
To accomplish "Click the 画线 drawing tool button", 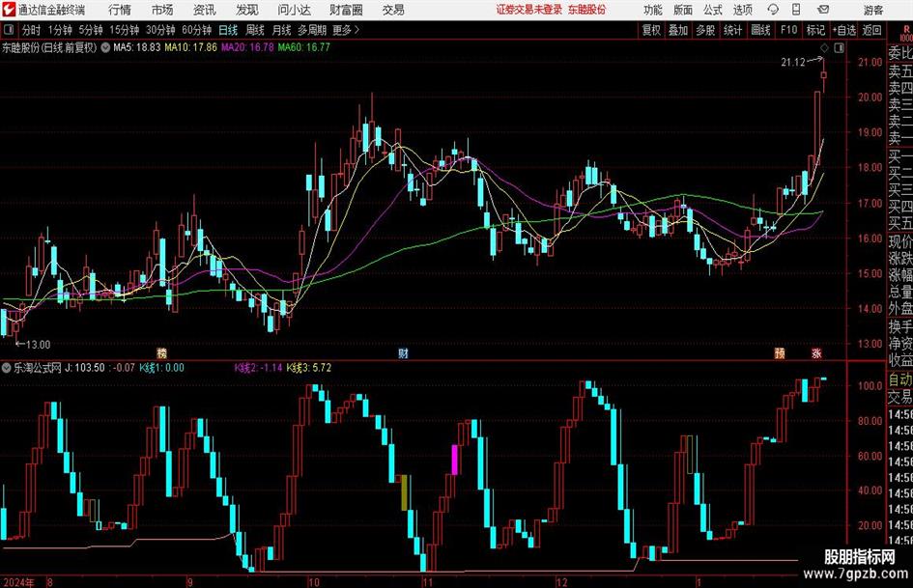I will [760, 30].
